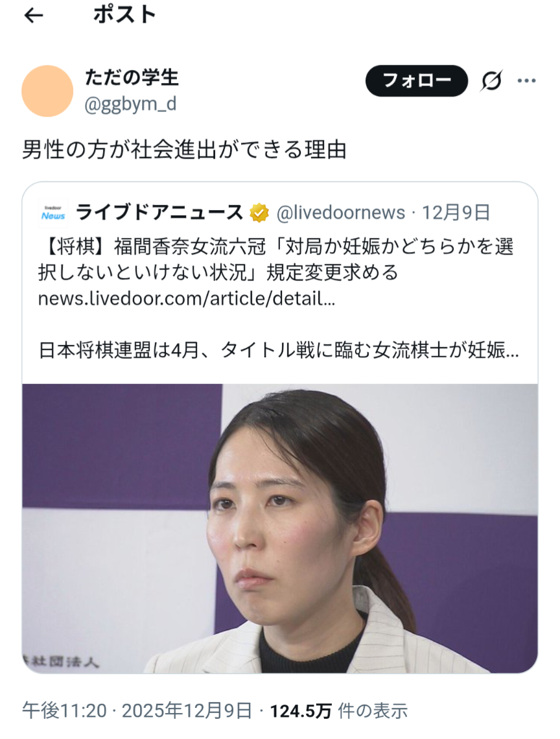
Task: Open the quoted post's news photo
Action: [x=280, y=528]
